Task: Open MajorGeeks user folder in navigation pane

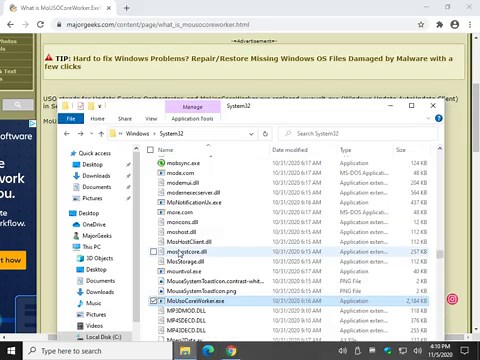Action: 97,236
